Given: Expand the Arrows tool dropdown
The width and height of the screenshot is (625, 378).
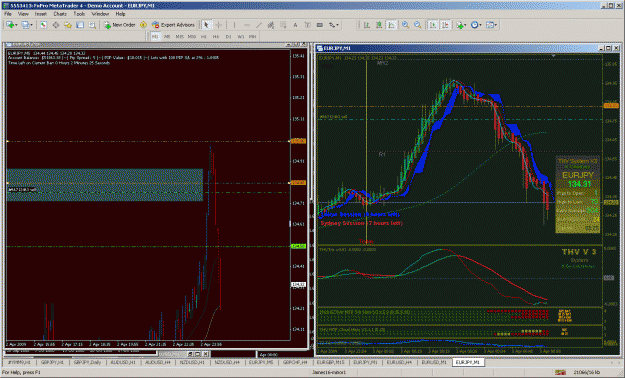Looking at the screenshot, I should click(337, 25).
